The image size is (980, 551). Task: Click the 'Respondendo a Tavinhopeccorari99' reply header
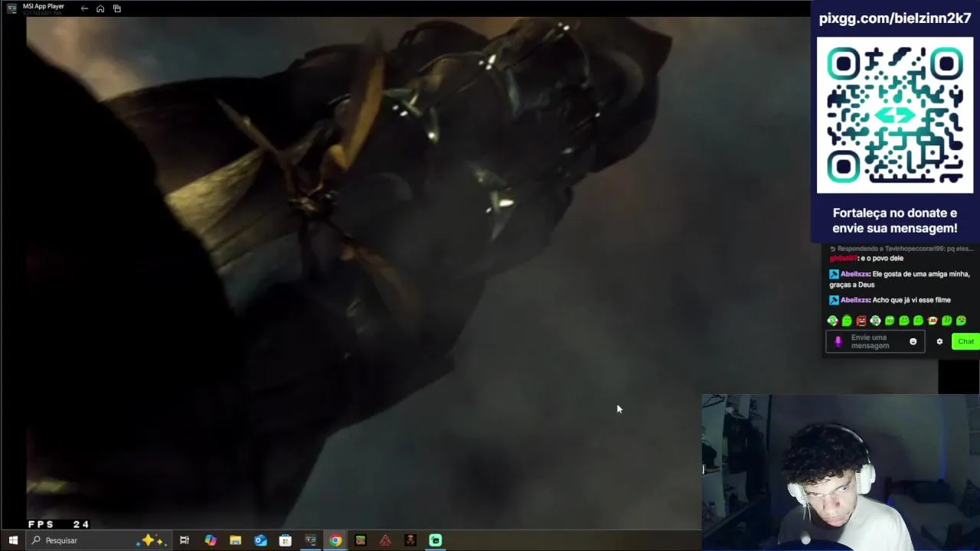point(903,249)
